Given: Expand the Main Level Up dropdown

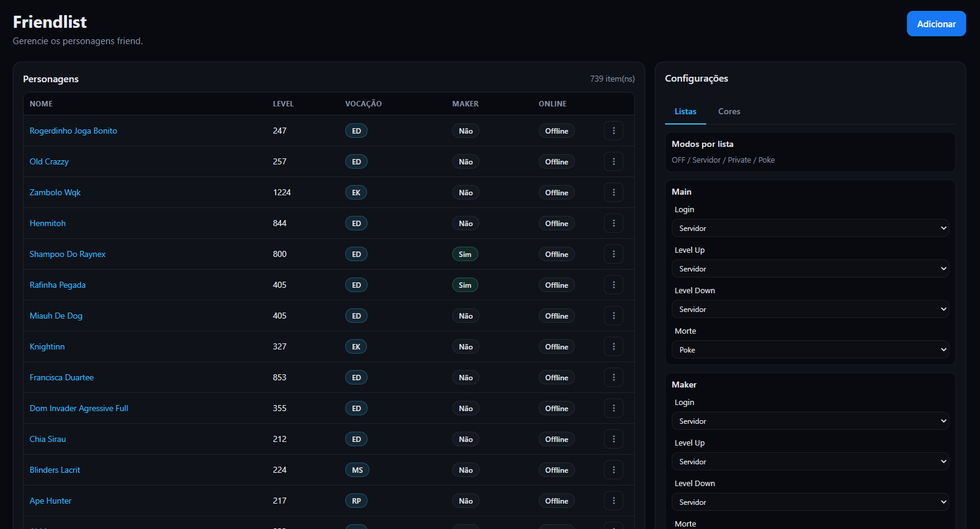Looking at the screenshot, I should (810, 268).
